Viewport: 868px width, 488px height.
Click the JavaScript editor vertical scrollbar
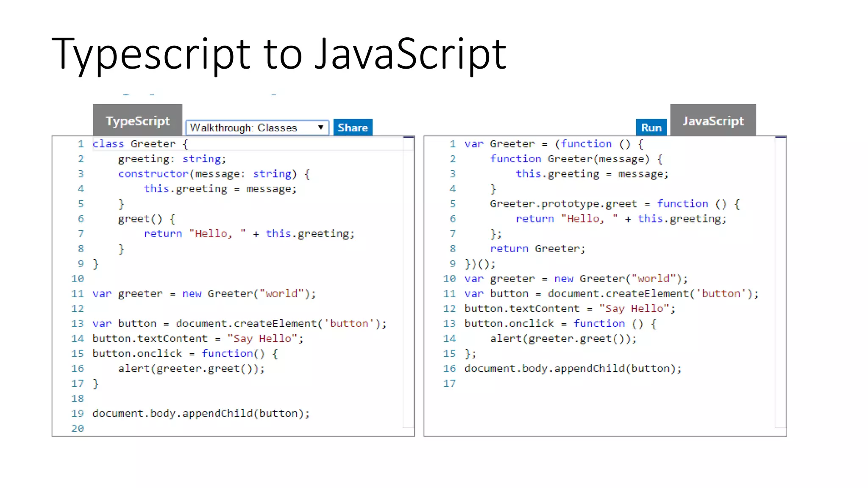click(x=781, y=282)
